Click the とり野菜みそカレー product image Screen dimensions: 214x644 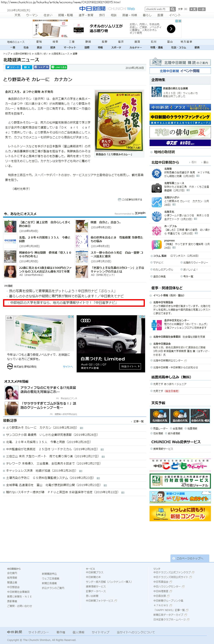tap(119, 121)
